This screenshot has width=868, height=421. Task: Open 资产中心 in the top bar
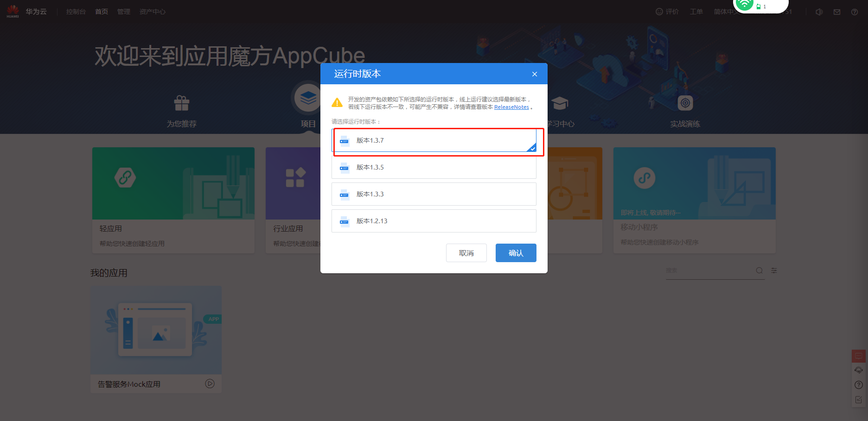153,12
